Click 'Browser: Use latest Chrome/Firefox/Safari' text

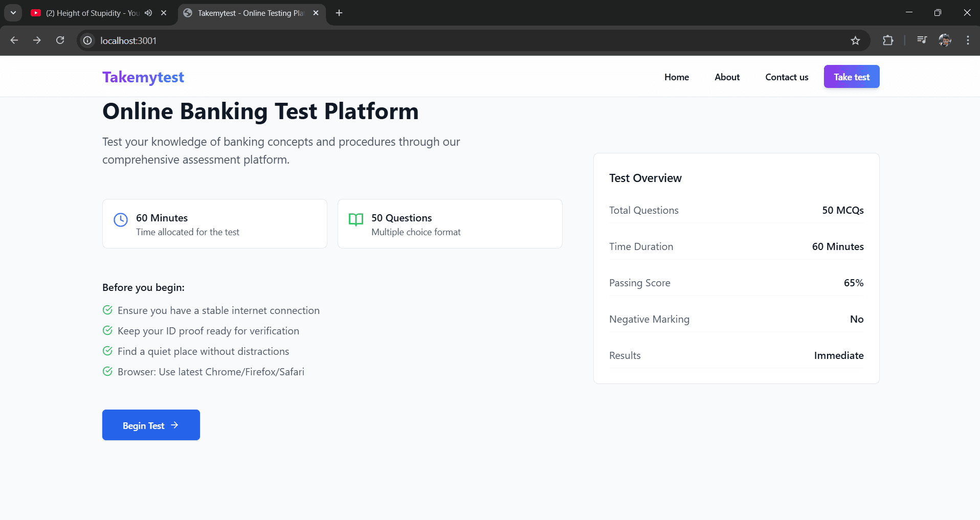pos(211,372)
